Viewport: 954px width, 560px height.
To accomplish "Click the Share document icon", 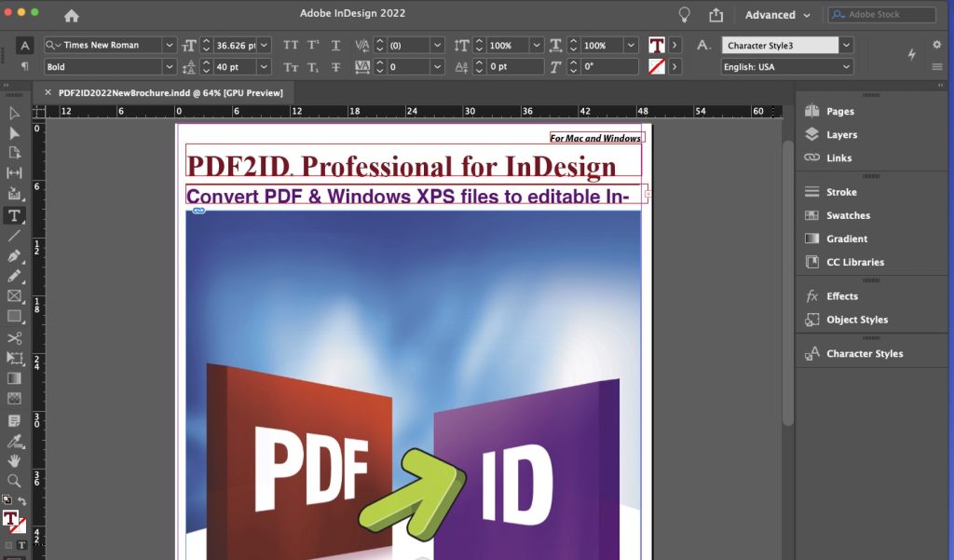I will point(715,15).
